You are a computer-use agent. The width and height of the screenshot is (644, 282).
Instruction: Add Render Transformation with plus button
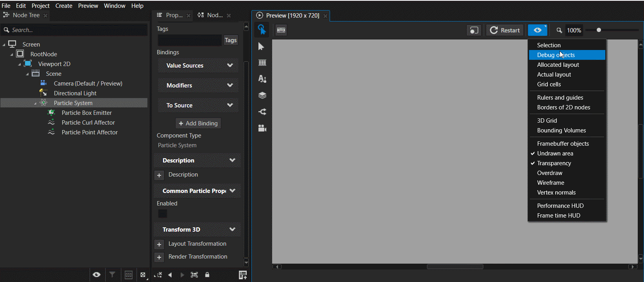(159, 257)
